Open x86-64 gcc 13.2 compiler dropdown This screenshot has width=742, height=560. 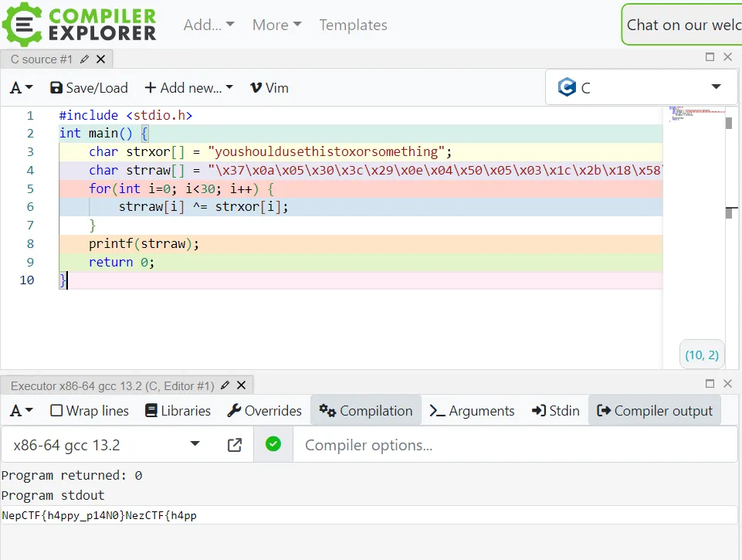click(107, 445)
